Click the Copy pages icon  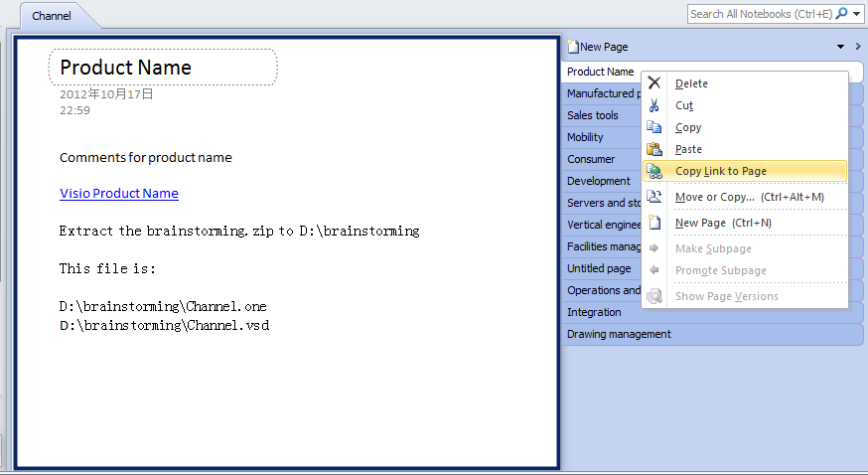pos(654,127)
